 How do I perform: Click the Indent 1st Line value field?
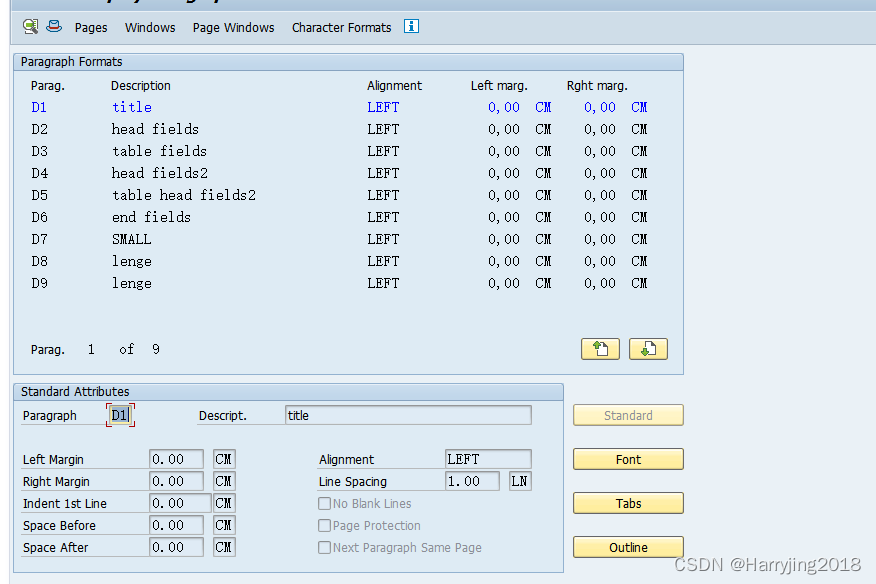coord(180,504)
